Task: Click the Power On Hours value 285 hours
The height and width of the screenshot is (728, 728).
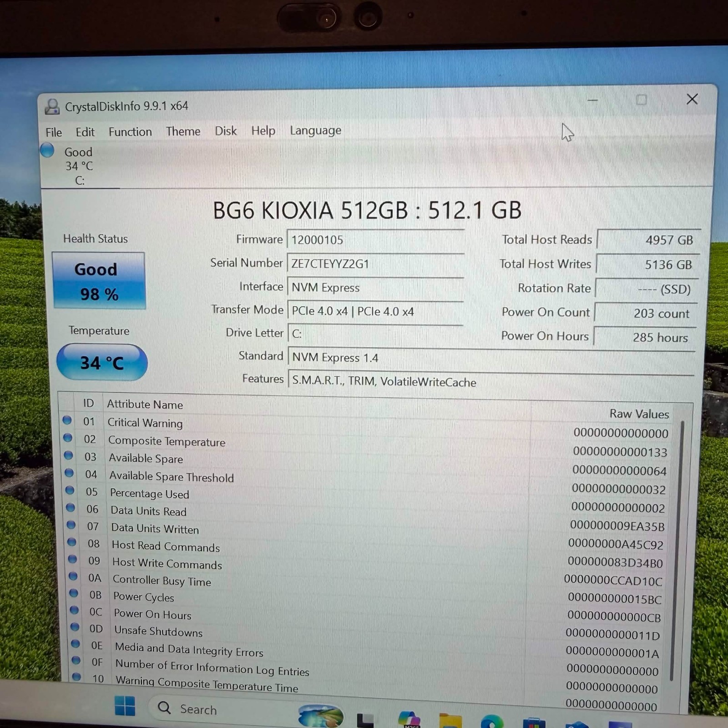Action: click(x=644, y=337)
